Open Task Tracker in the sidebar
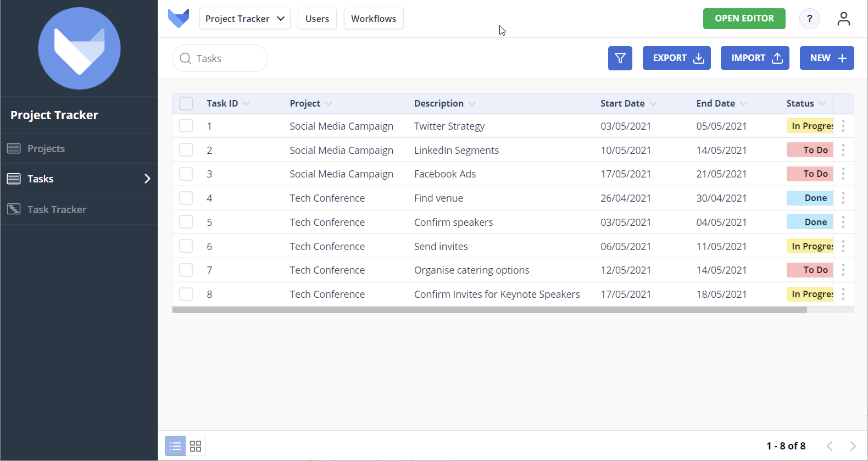The height and width of the screenshot is (461, 868). coord(57,209)
